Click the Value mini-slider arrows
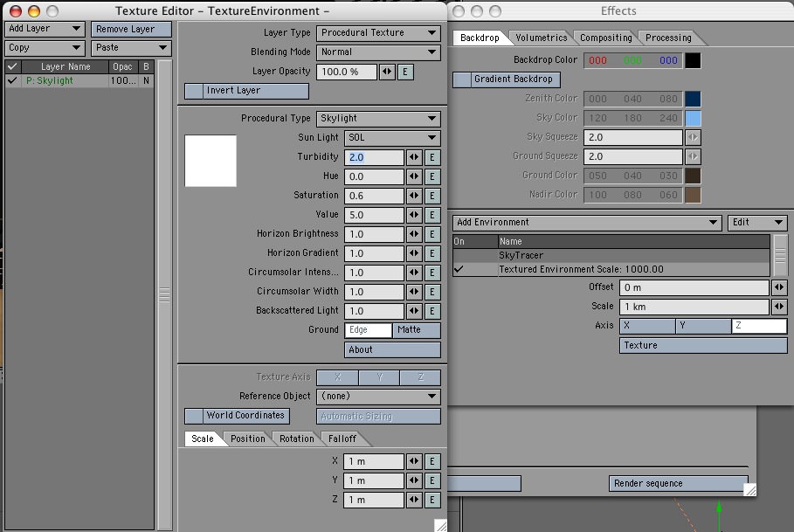The height and width of the screenshot is (532, 794). point(414,215)
